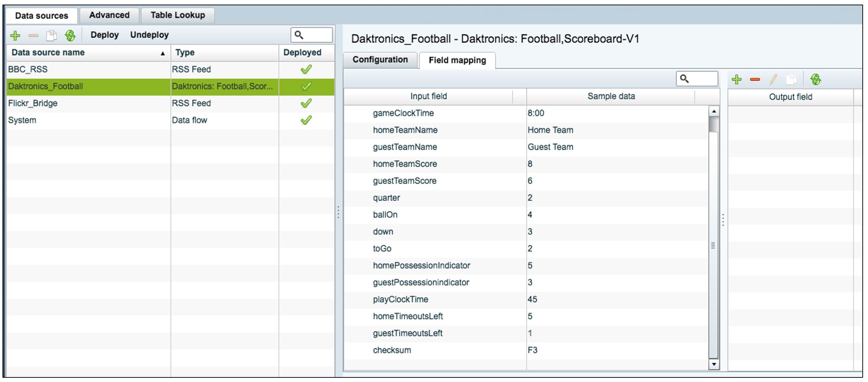868x382 pixels.
Task: Select the down input field
Action: coord(383,232)
